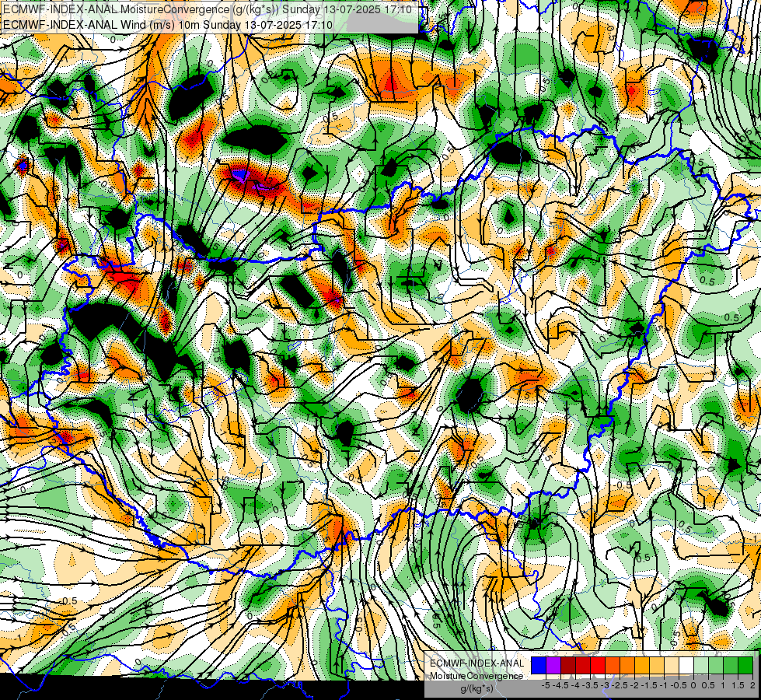This screenshot has width=761, height=700.
Task: Click the palest green legend swatch
Action: coord(701,666)
